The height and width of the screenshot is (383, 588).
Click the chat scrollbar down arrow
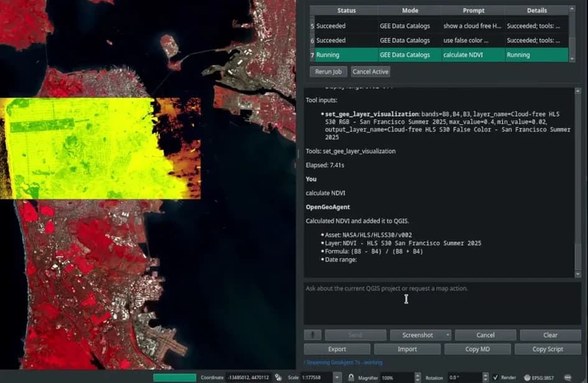(x=578, y=275)
